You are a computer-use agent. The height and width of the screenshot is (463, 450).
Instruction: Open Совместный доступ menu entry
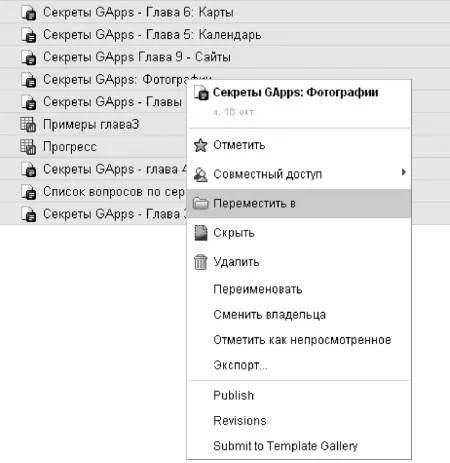pos(299,174)
